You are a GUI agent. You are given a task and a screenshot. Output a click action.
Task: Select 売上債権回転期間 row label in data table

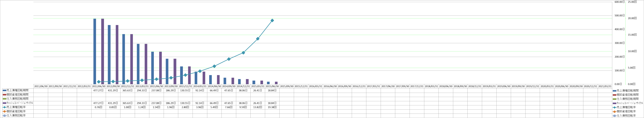(18, 90)
